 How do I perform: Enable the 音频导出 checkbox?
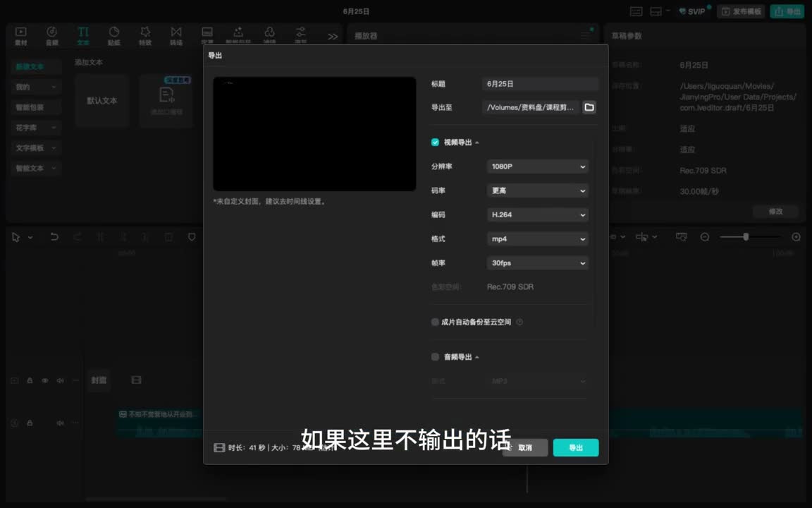click(435, 356)
